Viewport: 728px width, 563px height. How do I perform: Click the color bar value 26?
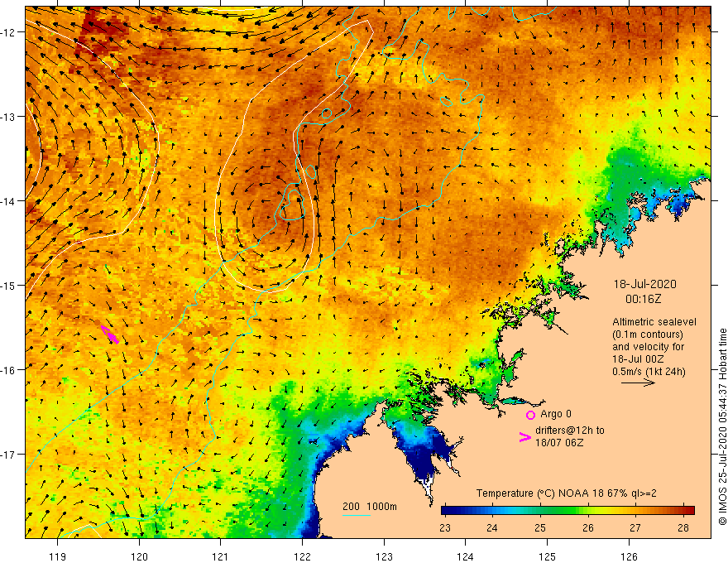(x=588, y=527)
